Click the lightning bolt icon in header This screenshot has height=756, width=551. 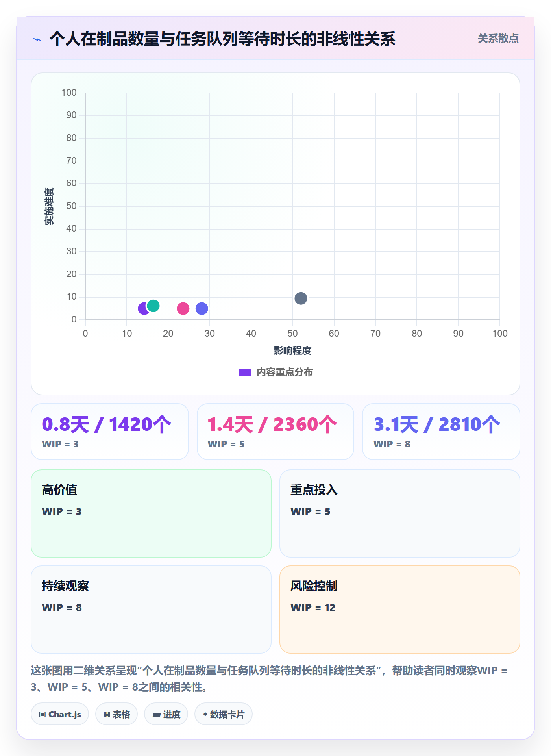point(37,39)
